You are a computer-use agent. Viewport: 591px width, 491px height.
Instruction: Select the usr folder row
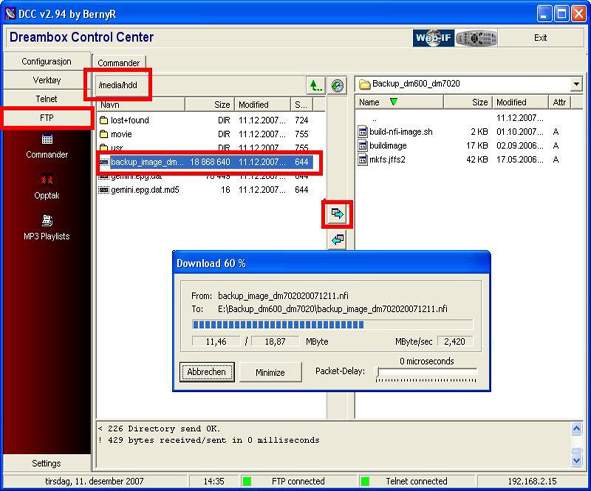coord(205,148)
